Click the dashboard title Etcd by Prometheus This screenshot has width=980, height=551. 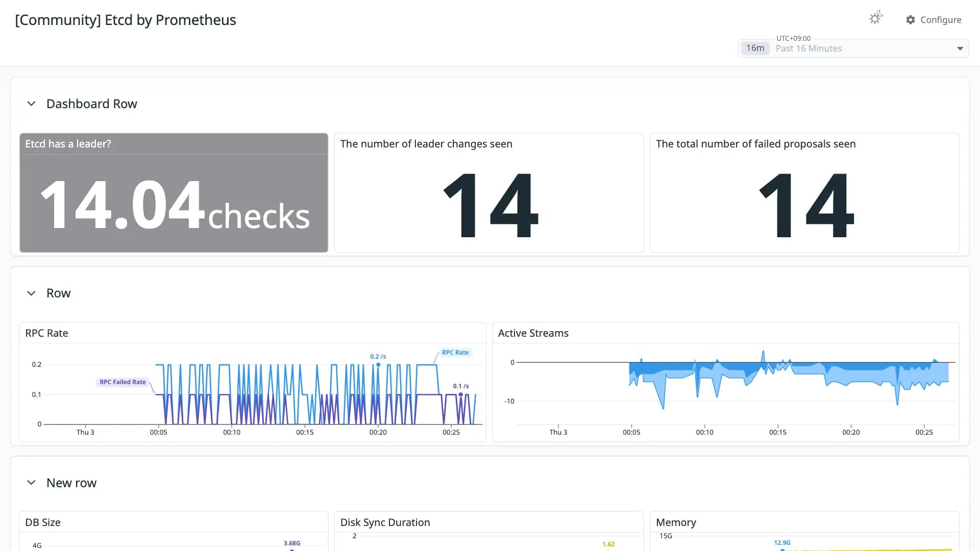point(126,20)
